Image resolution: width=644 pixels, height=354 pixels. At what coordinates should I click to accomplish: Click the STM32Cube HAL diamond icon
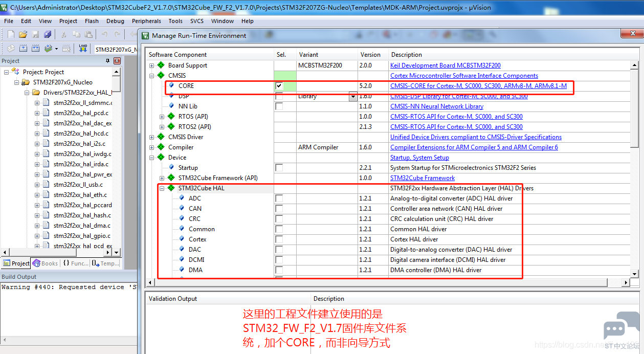[171, 188]
